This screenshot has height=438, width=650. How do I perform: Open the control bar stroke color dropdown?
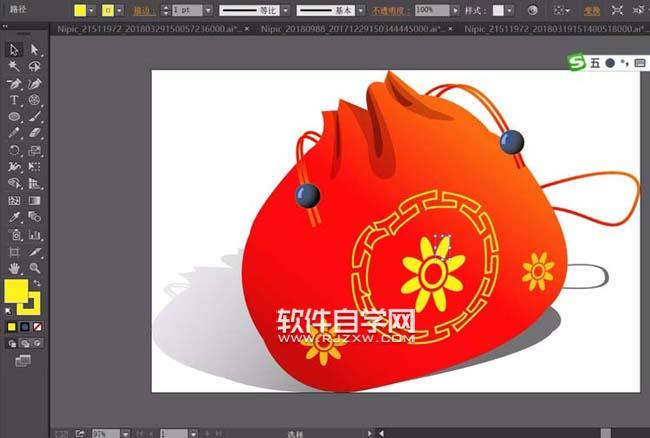pyautogui.click(x=119, y=10)
